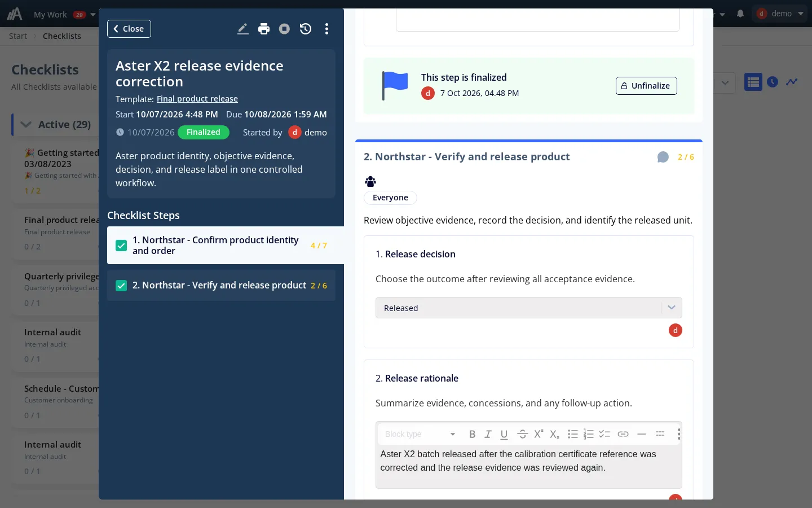
Task: Apply superscript in the rationale editor
Action: click(x=539, y=434)
